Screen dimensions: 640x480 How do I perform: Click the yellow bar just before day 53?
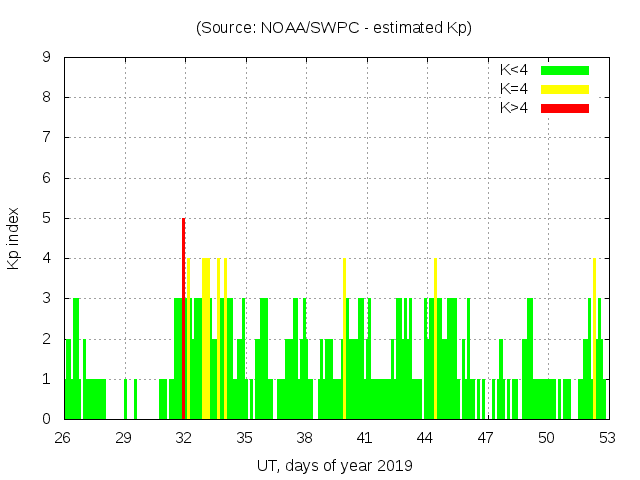click(x=594, y=340)
